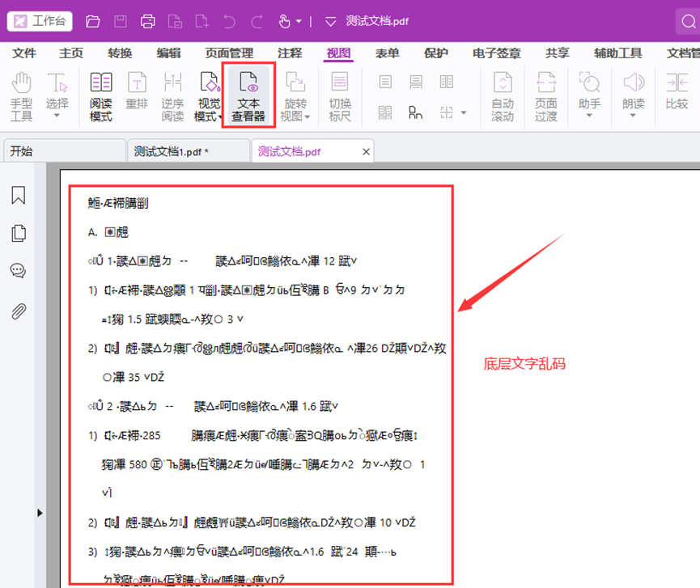
Task: Close the 测试文档.pdf document tab
Action: (x=366, y=151)
